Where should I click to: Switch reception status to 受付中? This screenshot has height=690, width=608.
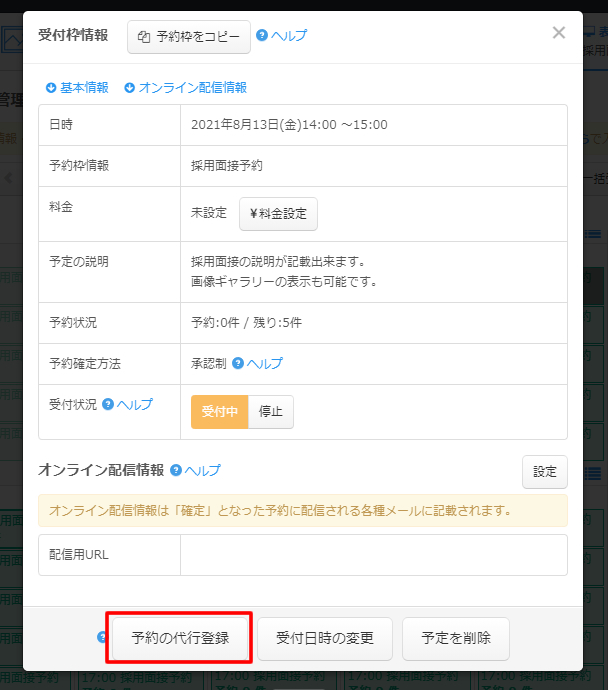click(219, 412)
